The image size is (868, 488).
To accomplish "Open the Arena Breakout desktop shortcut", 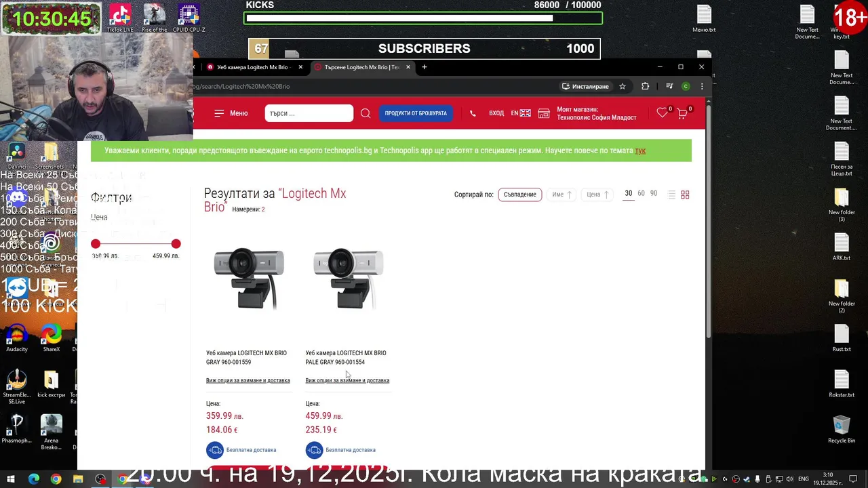I will coord(51,432).
